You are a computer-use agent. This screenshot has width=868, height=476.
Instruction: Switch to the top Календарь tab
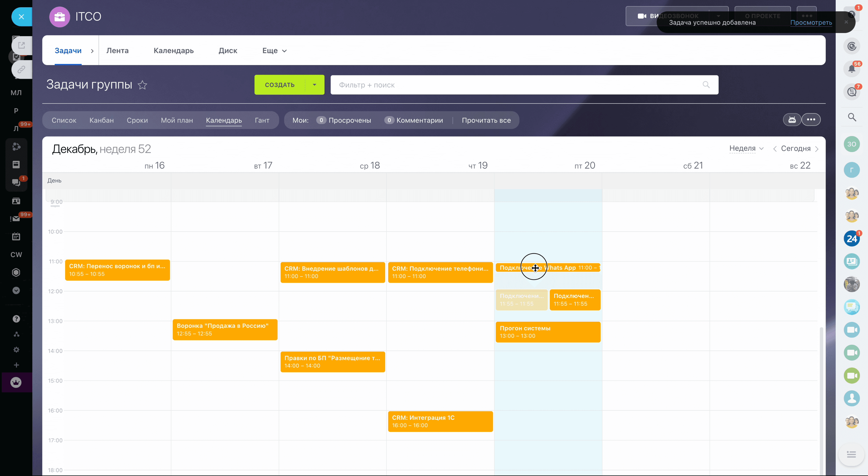click(x=174, y=51)
